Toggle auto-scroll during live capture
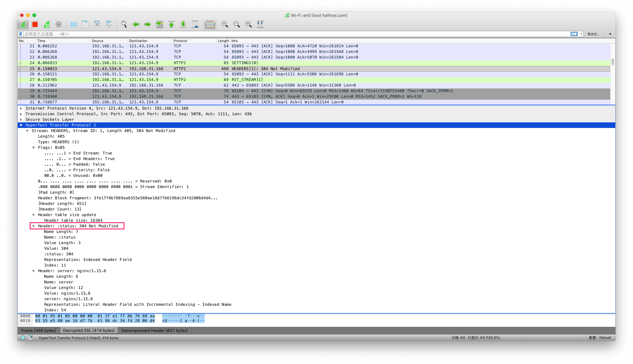 [x=195, y=24]
